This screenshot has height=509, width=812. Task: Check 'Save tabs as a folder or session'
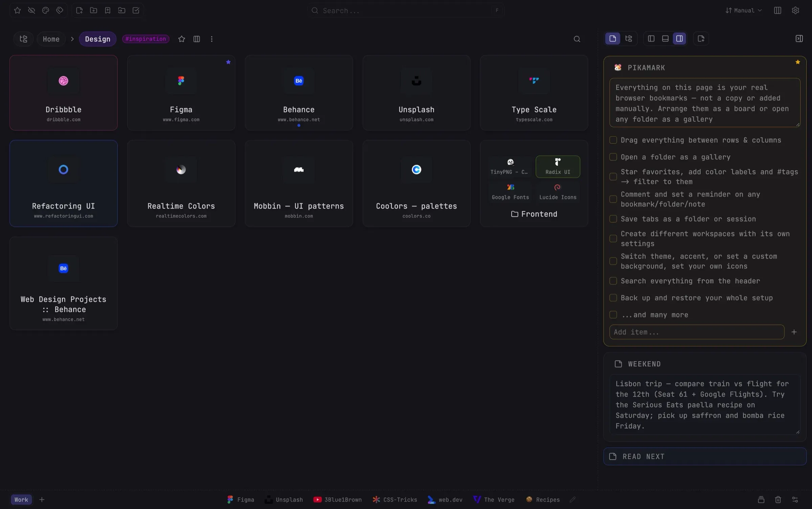coord(613,219)
